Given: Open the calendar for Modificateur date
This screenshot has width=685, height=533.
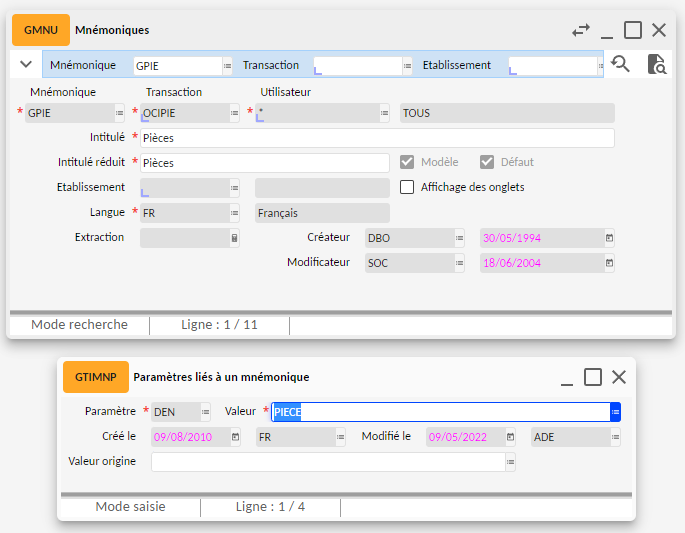Looking at the screenshot, I should pyautogui.click(x=609, y=263).
